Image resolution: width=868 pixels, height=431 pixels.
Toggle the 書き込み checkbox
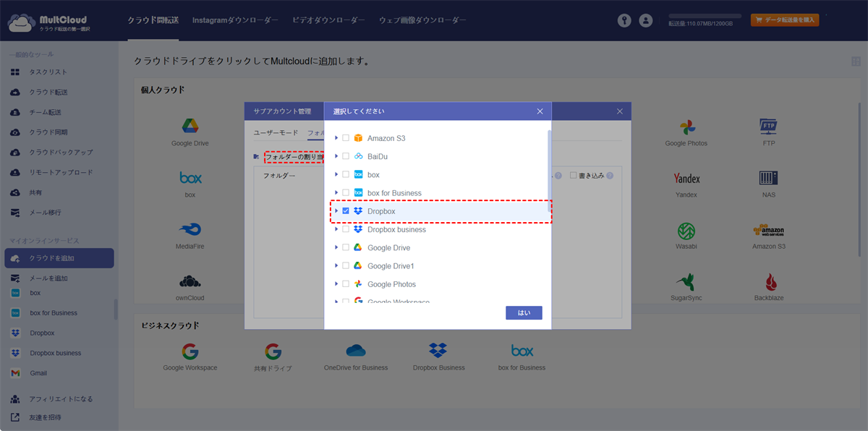click(x=573, y=175)
